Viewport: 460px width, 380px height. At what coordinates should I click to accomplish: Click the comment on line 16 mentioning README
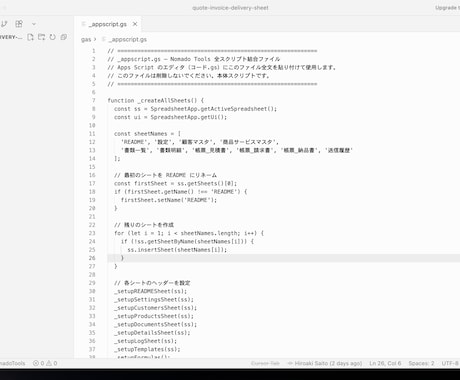(x=165, y=175)
